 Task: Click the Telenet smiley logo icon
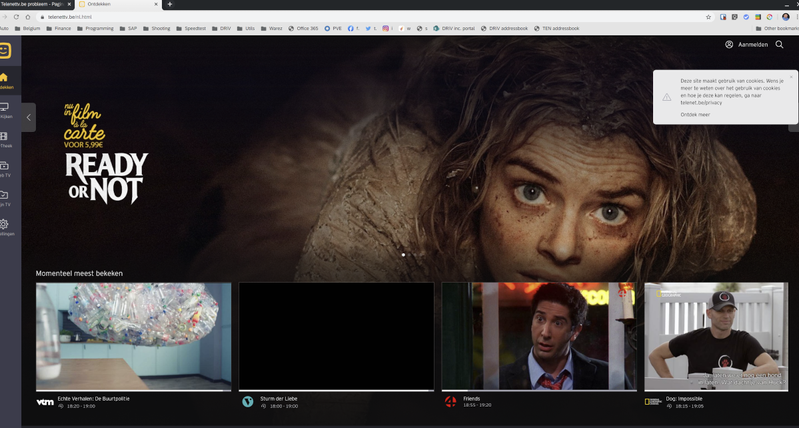pos(6,50)
